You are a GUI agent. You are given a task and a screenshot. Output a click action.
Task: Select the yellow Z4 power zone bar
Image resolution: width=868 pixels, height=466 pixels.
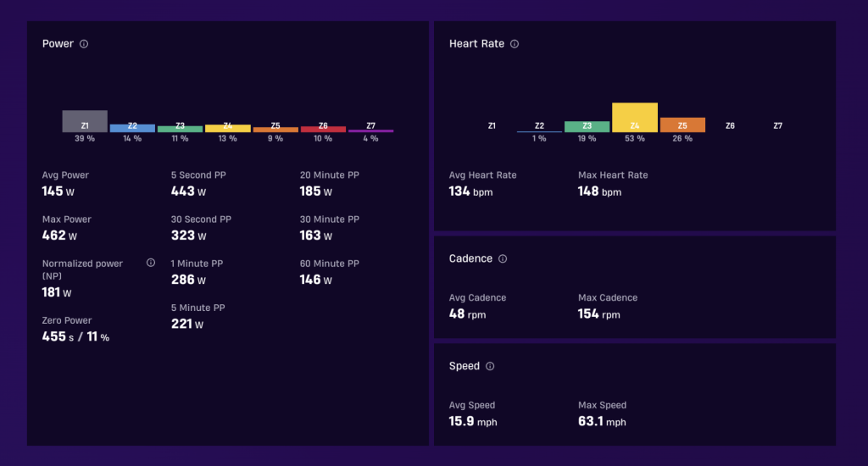(227, 129)
